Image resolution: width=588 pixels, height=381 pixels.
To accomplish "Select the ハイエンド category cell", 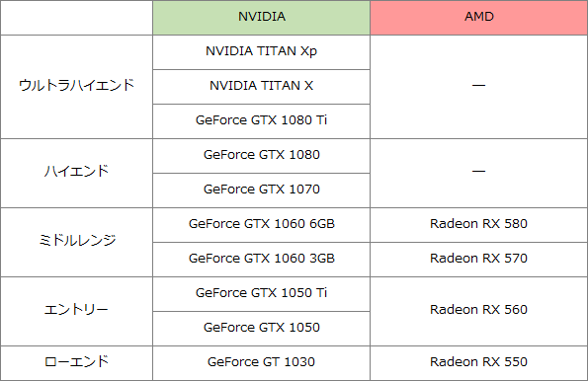I will (x=76, y=173).
